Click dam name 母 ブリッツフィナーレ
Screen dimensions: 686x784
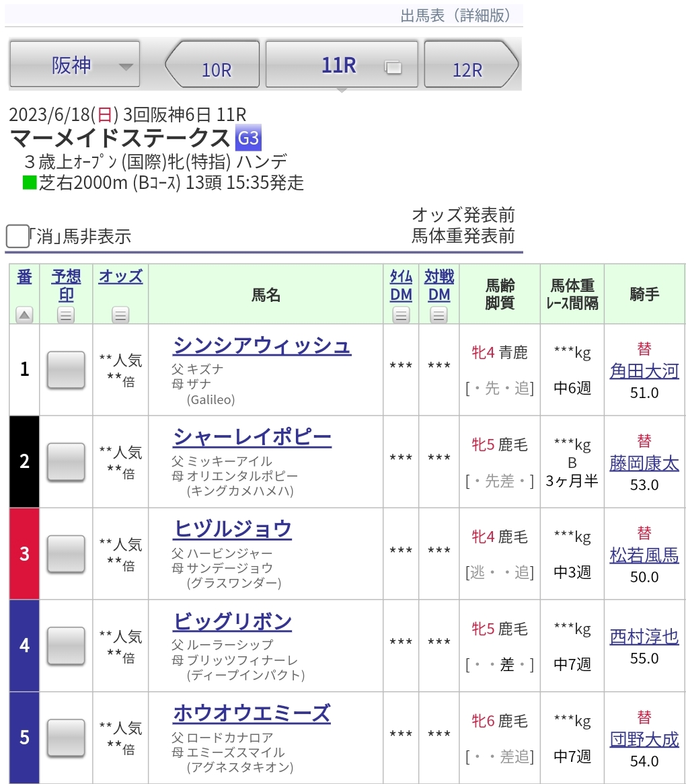(x=235, y=660)
